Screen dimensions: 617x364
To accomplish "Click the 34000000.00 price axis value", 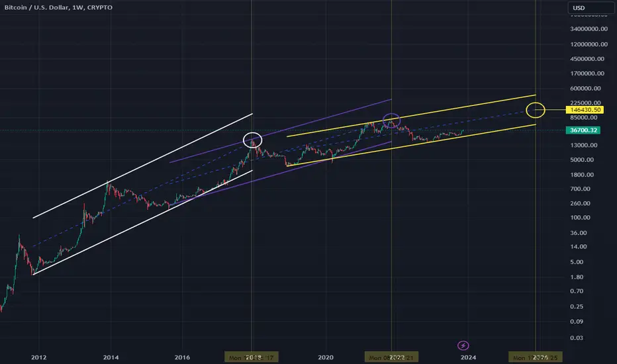I will click(589, 28).
